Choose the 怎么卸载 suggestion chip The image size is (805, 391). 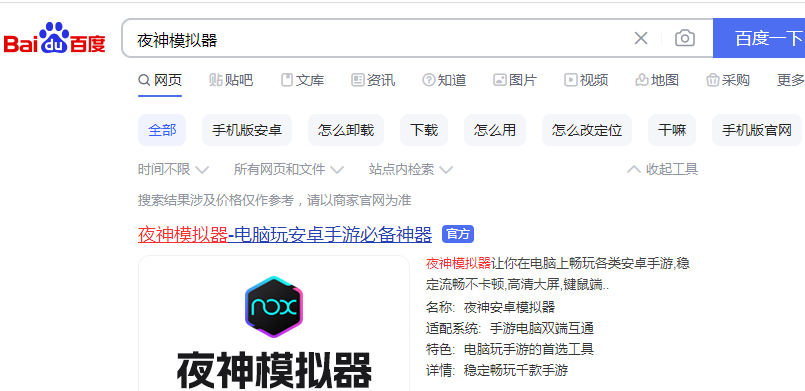pos(346,130)
